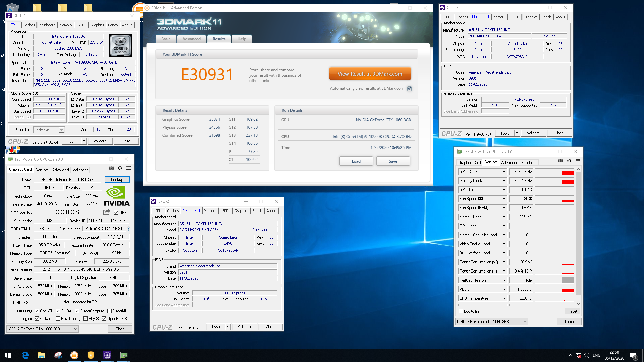Expand the GPU Temperature sensor dropdown
The height and width of the screenshot is (362, 644).
pyautogui.click(x=504, y=190)
